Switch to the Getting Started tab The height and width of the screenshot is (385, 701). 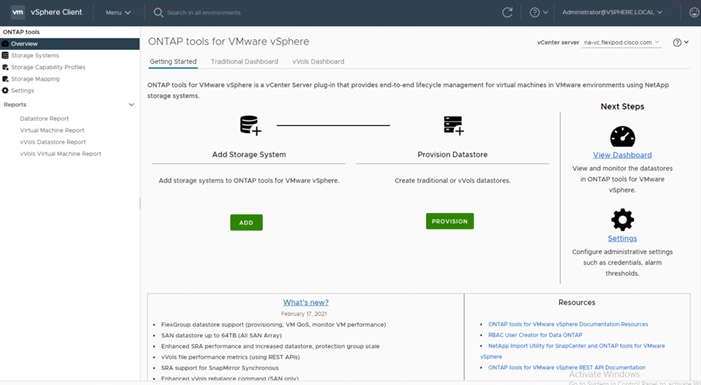click(x=173, y=62)
